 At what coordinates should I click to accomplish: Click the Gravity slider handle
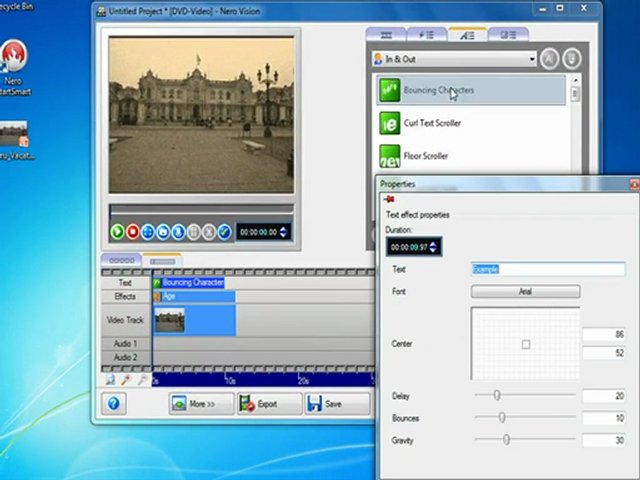click(x=506, y=440)
